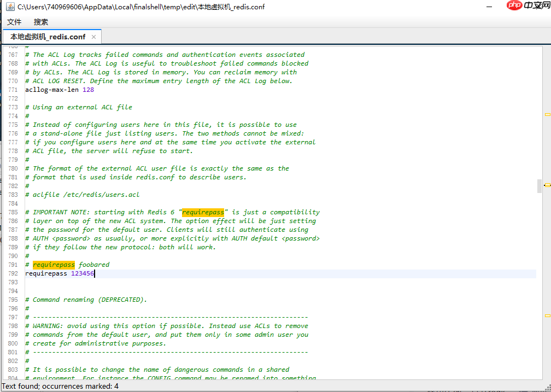Image resolution: width=551 pixels, height=392 pixels.
Task: Select the 本地虚拟机_redis.conf tab
Action: (48, 37)
